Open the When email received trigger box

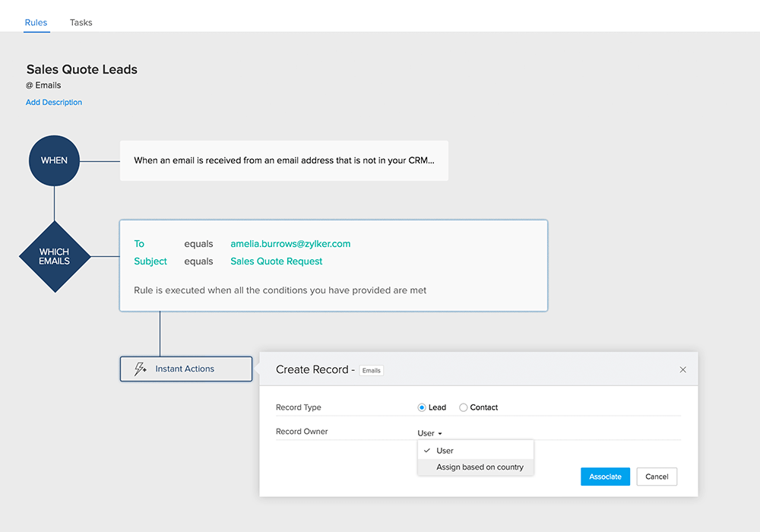point(283,160)
